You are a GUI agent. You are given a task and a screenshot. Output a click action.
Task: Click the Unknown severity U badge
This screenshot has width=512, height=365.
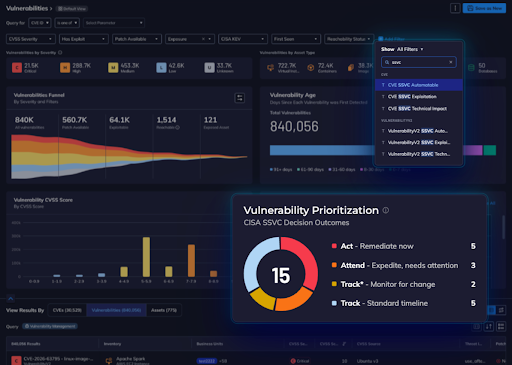tap(209, 68)
